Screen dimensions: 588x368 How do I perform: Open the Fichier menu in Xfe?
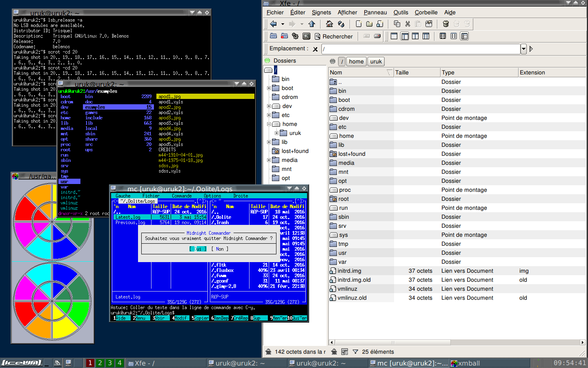pos(275,13)
